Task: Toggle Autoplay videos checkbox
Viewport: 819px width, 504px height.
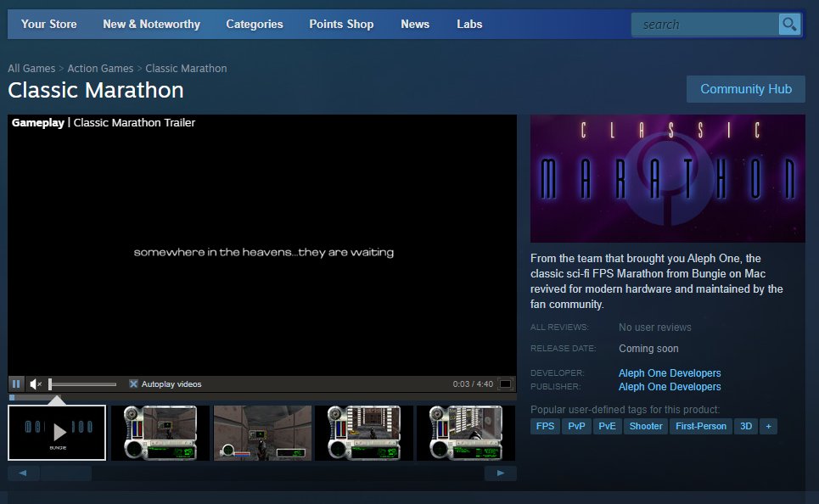Action: (x=133, y=384)
